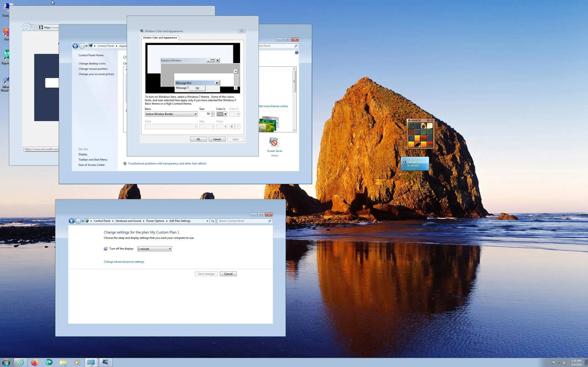Click the Power Options refresh icon

pos(213,221)
